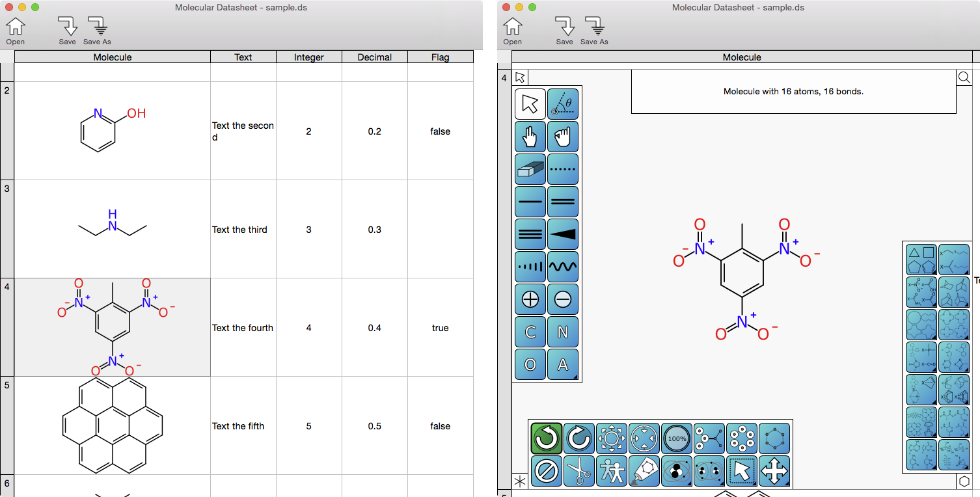This screenshot has height=497, width=980.
Task: Choose the double bond tool
Action: [x=563, y=202]
